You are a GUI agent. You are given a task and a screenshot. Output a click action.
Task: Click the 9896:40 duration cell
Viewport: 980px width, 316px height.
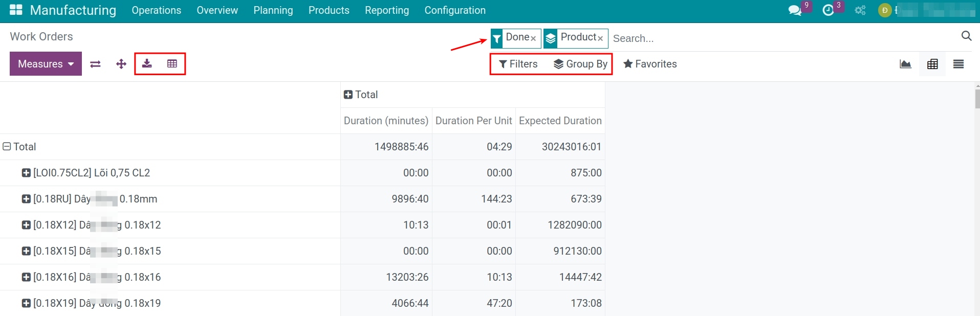click(386, 199)
